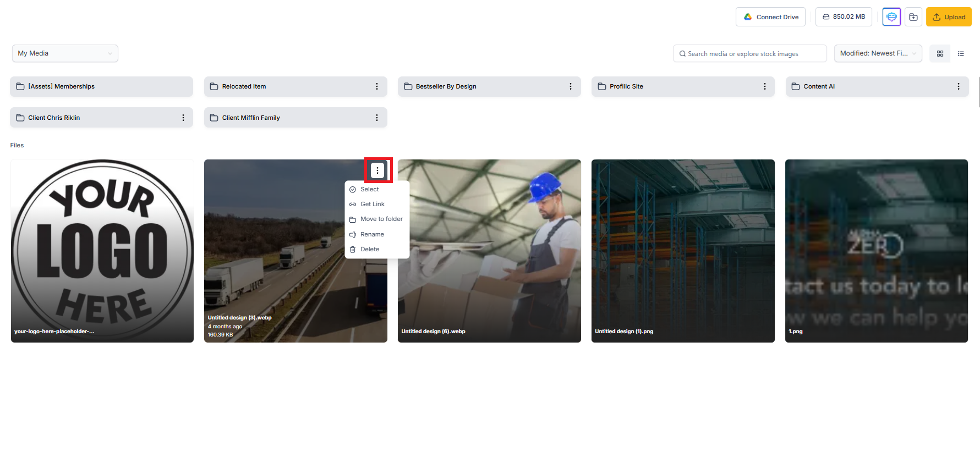Click the search media input field
The image size is (980, 469).
pos(749,53)
